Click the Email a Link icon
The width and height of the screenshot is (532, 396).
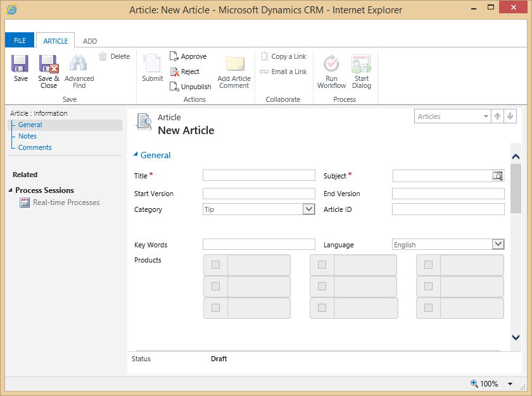(x=264, y=71)
